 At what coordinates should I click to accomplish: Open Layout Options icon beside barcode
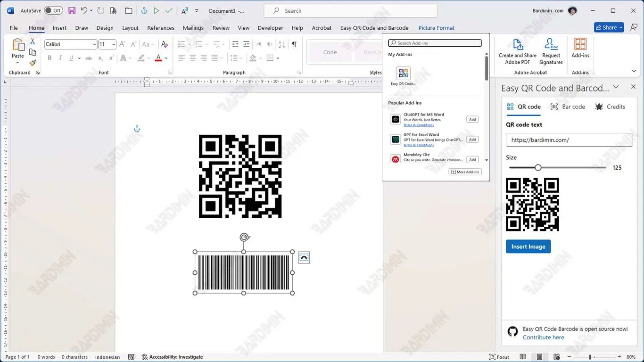point(304,257)
